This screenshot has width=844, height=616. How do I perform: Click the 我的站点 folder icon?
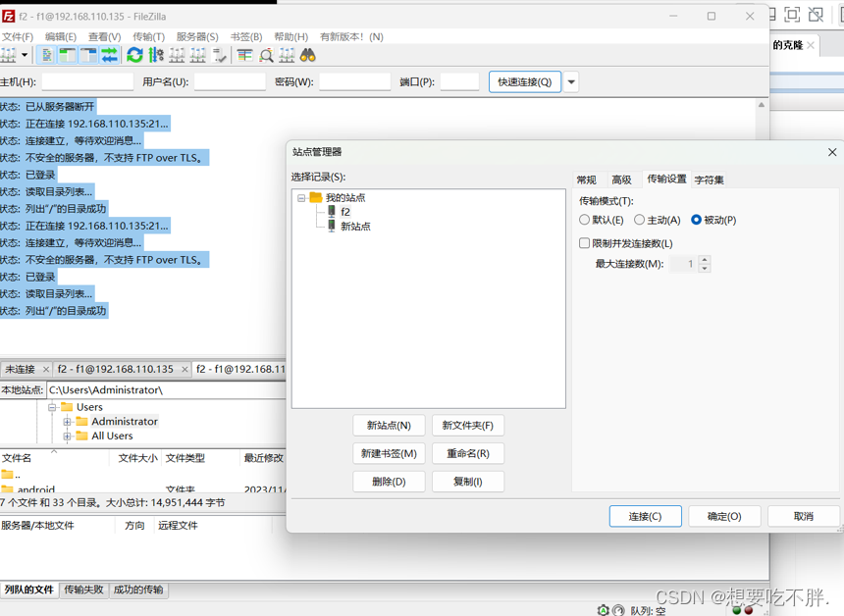coord(316,197)
